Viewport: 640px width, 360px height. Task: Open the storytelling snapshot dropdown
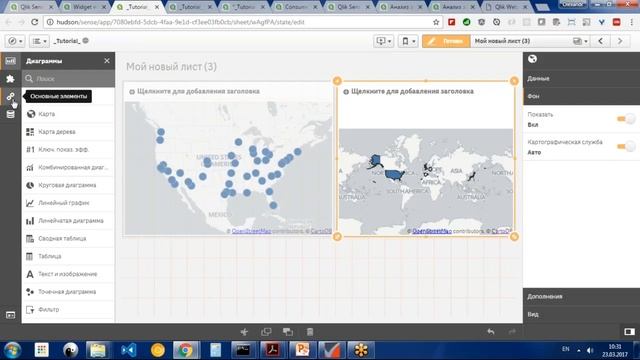pos(384,41)
